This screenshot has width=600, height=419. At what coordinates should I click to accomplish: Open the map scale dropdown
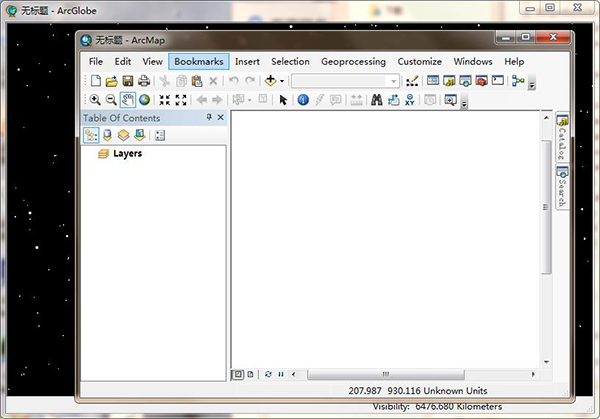(394, 80)
